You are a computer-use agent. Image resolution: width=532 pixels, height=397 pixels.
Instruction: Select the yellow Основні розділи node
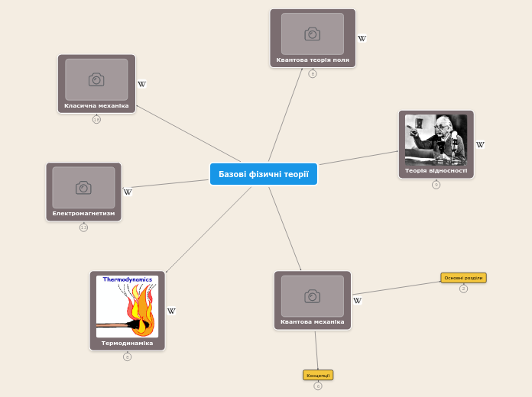tap(463, 278)
